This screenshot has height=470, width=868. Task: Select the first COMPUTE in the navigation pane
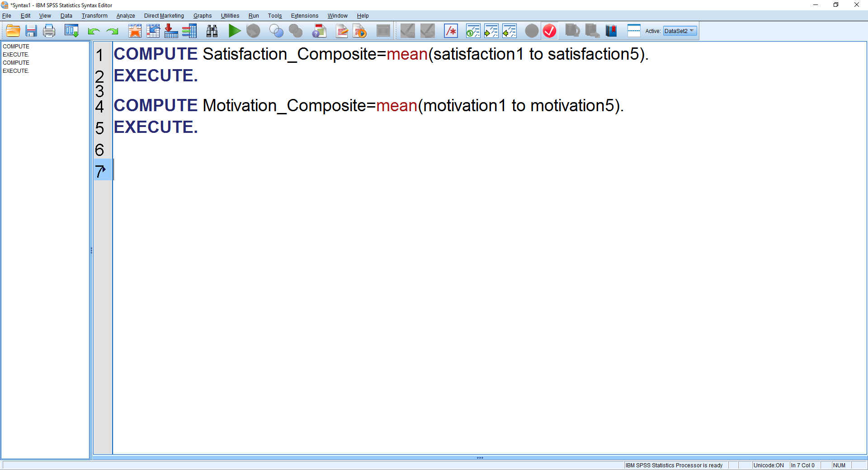pyautogui.click(x=16, y=47)
